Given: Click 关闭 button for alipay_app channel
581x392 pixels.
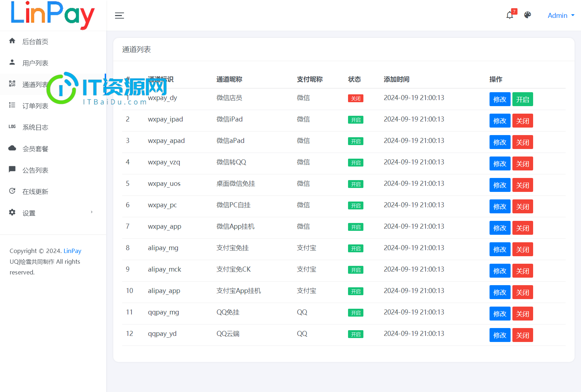Looking at the screenshot, I should 523,292.
